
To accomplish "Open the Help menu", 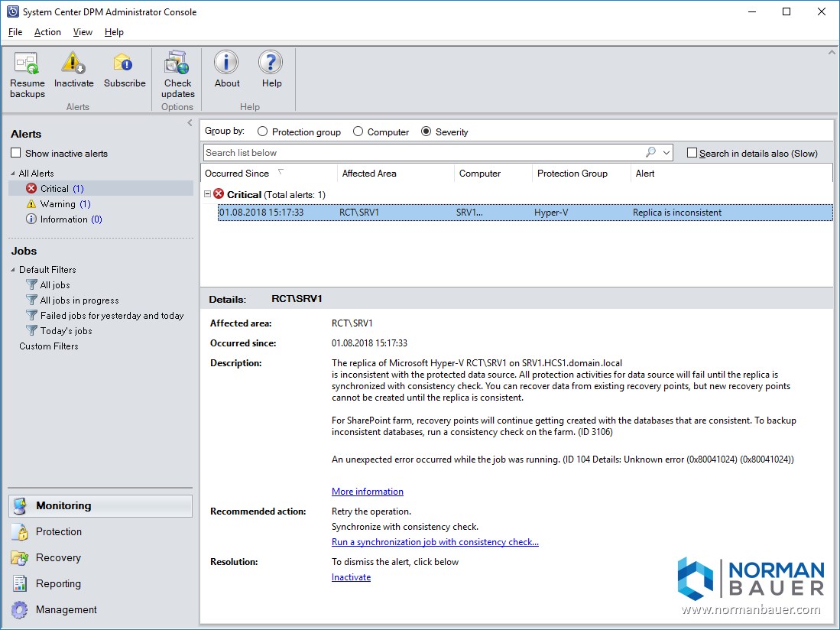I will [114, 32].
